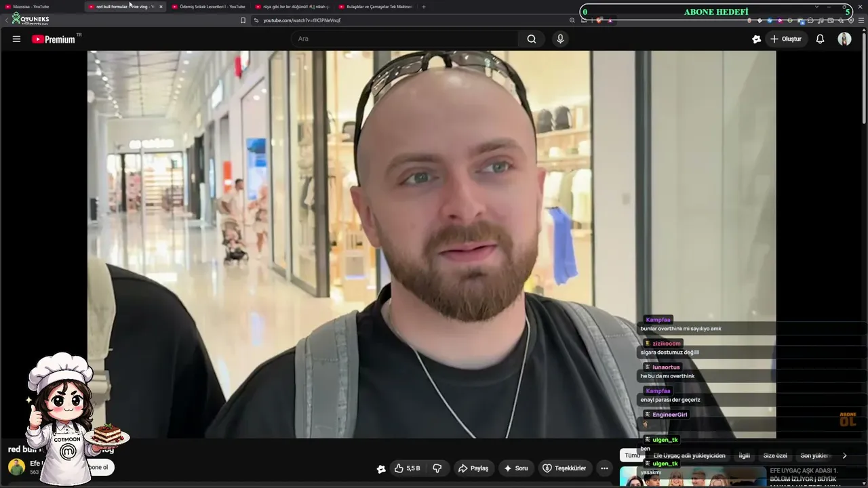Switch to Ödemiş Sokak Lezzetleri tab
The width and height of the screenshot is (868, 488).
pos(209,7)
